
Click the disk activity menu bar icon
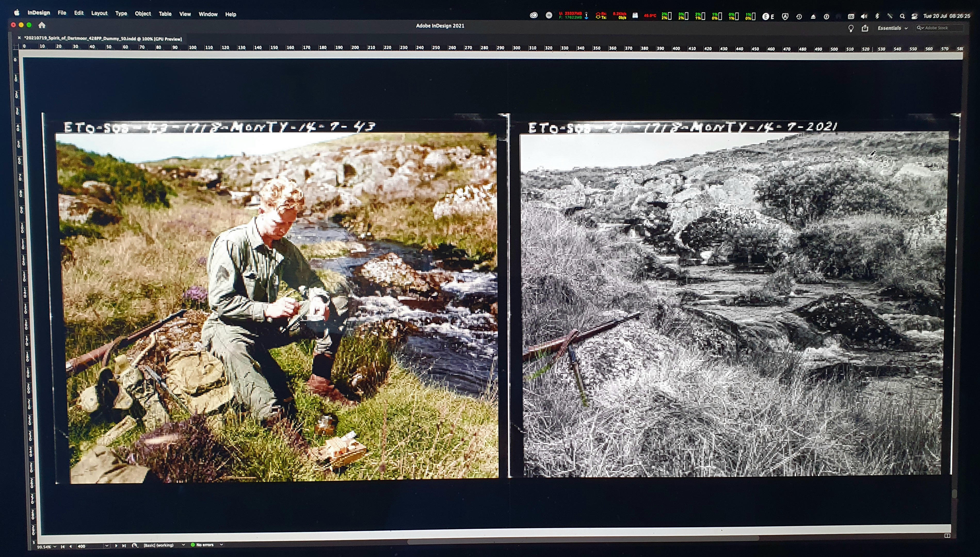click(x=635, y=16)
